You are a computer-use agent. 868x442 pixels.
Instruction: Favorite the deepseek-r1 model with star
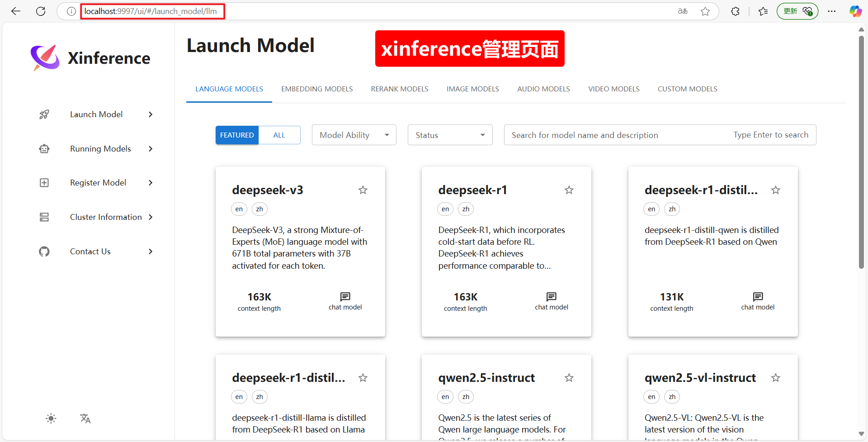[x=569, y=190]
